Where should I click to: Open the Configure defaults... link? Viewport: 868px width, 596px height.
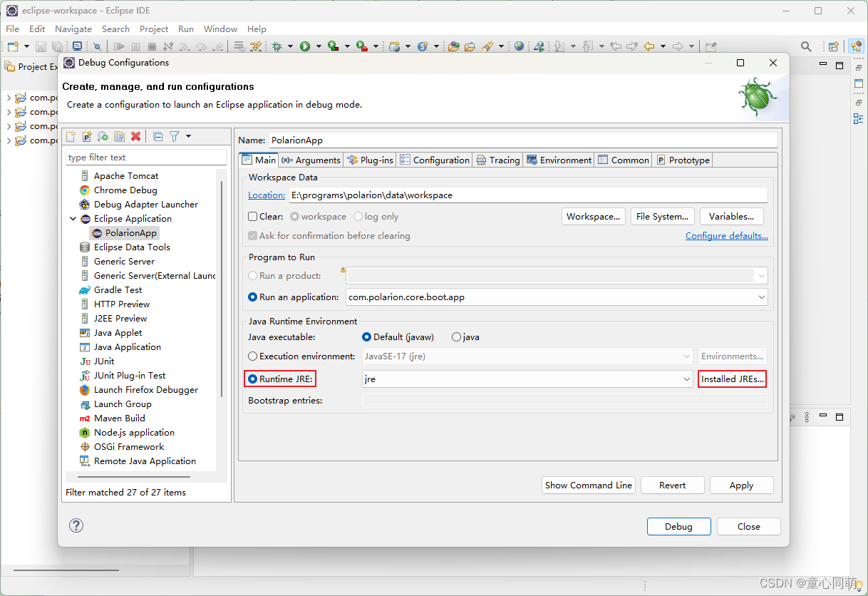727,235
